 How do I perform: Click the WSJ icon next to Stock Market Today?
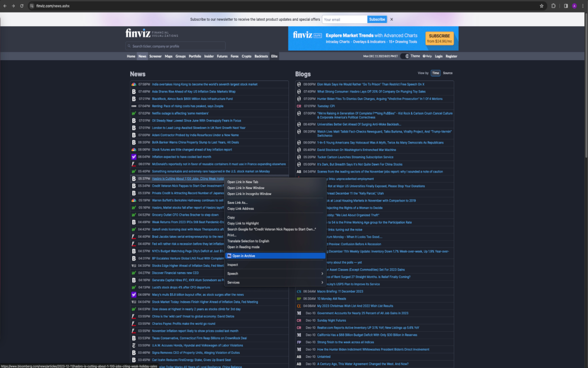click(x=134, y=302)
